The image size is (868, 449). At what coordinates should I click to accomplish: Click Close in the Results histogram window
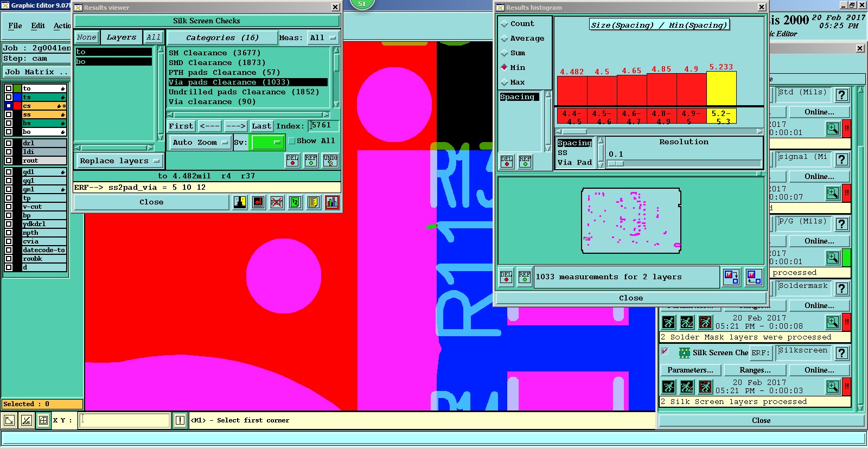point(631,298)
